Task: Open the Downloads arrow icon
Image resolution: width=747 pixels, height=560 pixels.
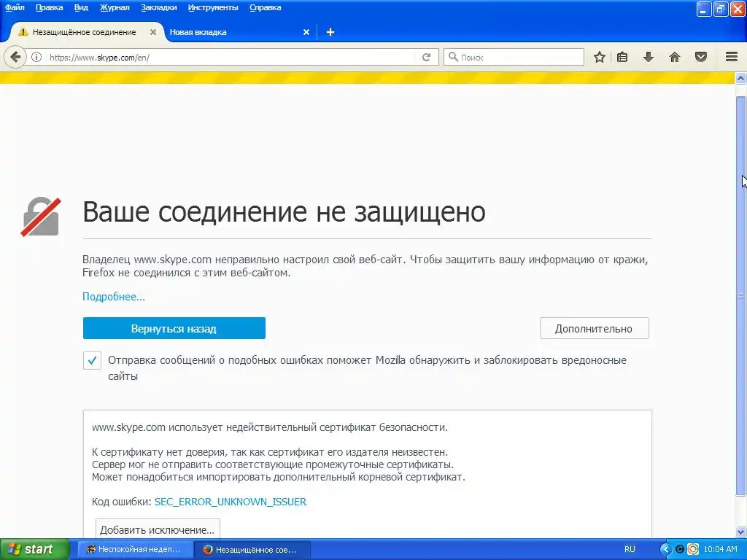Action: coord(649,58)
